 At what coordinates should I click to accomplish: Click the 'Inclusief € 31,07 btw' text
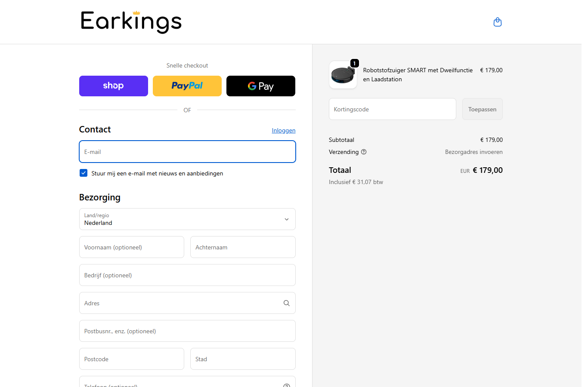(356, 182)
